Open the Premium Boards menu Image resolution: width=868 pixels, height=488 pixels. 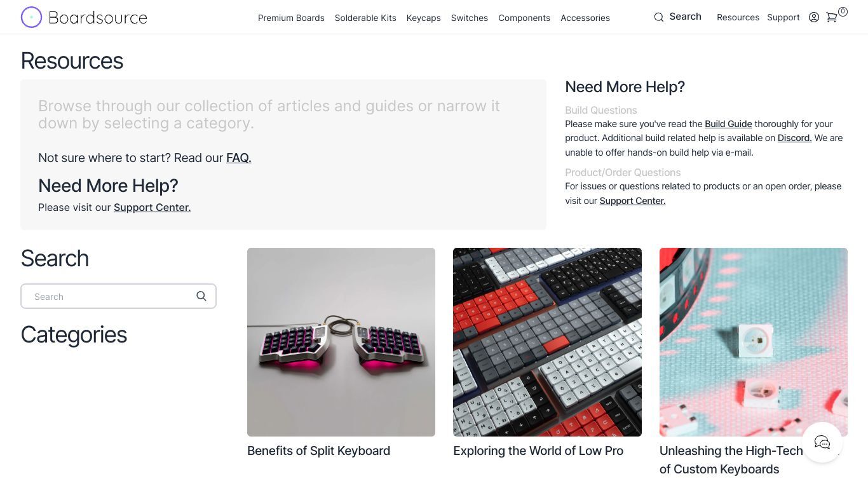pyautogui.click(x=291, y=18)
